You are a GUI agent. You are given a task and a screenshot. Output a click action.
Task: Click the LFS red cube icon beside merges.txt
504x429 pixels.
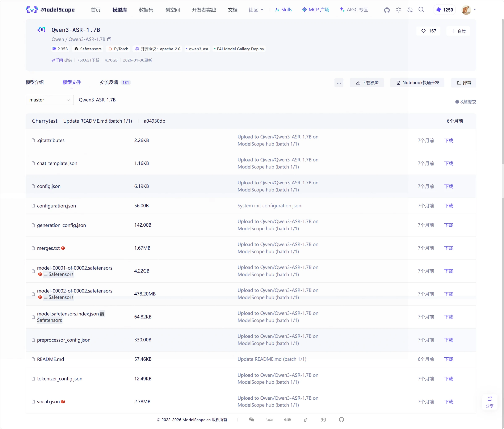coord(63,248)
